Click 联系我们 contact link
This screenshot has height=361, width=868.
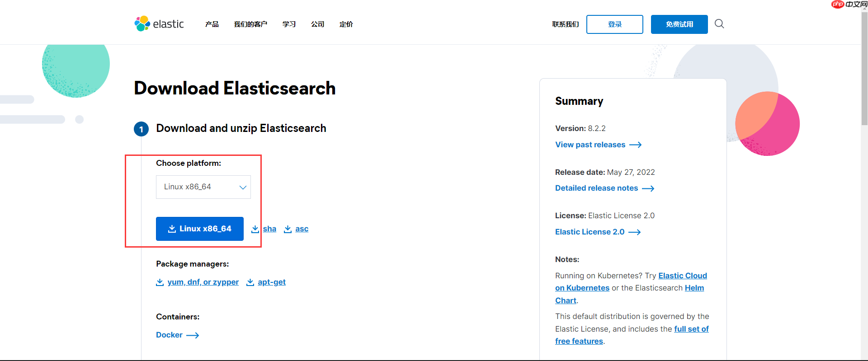[566, 24]
